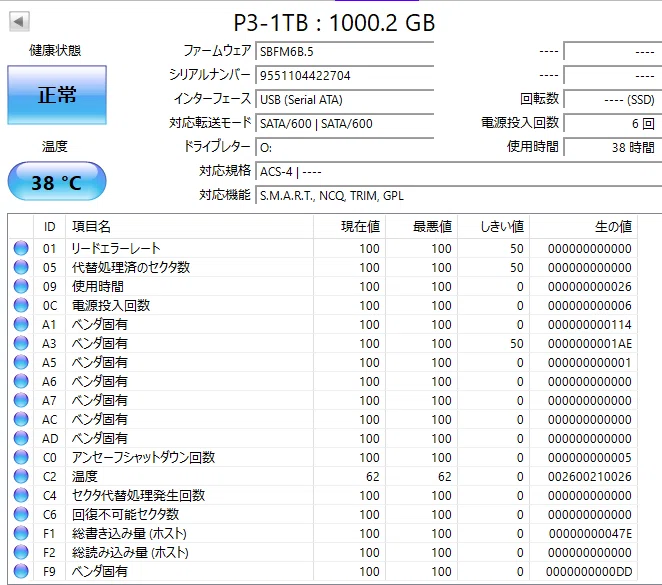Click the status orb for row 0C

(21, 305)
